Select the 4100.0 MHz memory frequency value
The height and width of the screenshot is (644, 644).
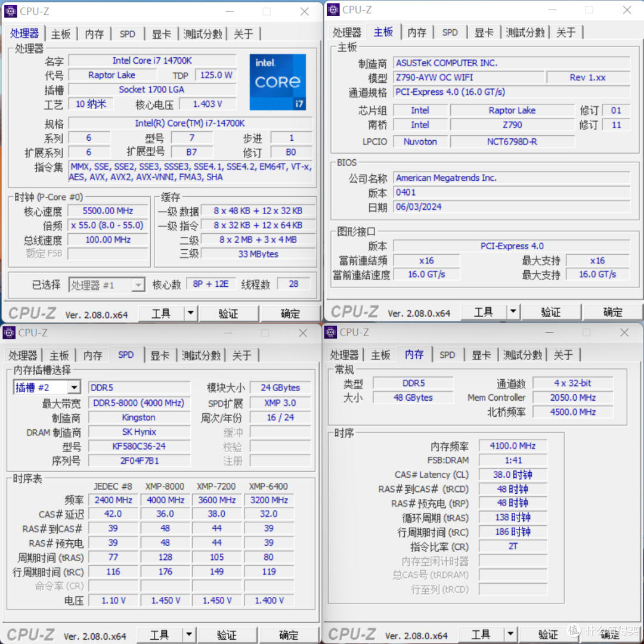[x=513, y=445]
